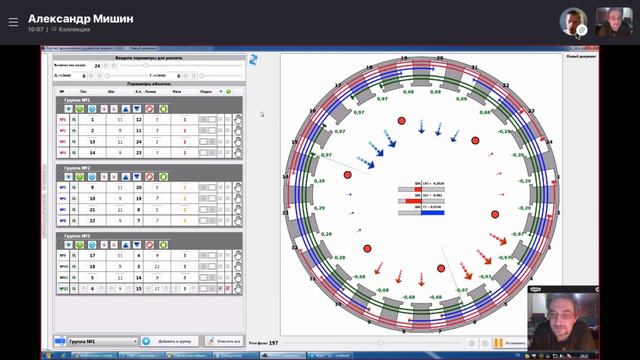Click the hand icon on the slot 22 row

(238, 220)
